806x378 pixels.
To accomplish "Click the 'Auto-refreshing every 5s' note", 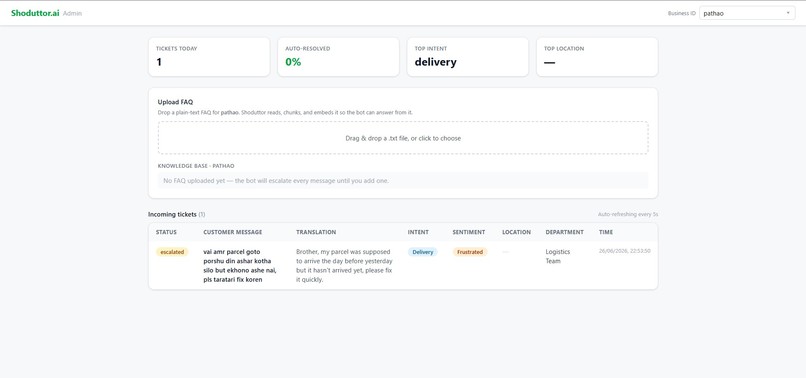I will (x=628, y=214).
